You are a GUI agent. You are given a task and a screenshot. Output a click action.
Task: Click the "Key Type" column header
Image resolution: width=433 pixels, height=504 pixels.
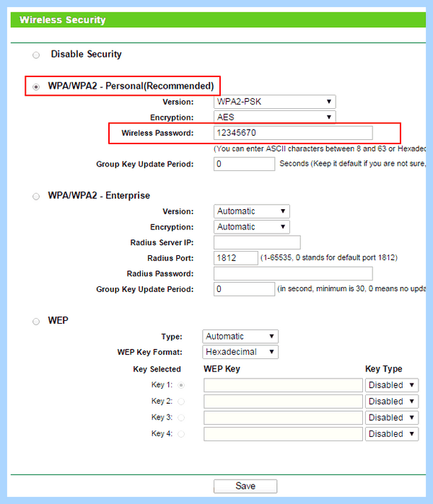click(383, 369)
